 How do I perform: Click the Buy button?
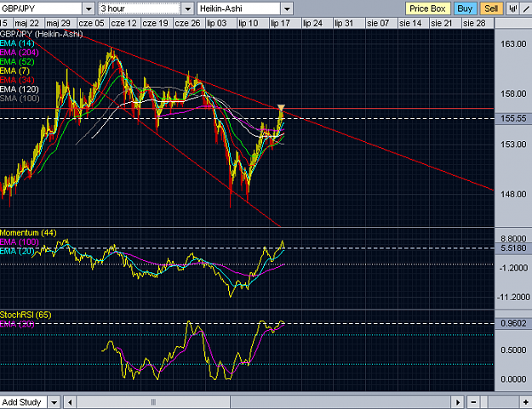tap(465, 9)
